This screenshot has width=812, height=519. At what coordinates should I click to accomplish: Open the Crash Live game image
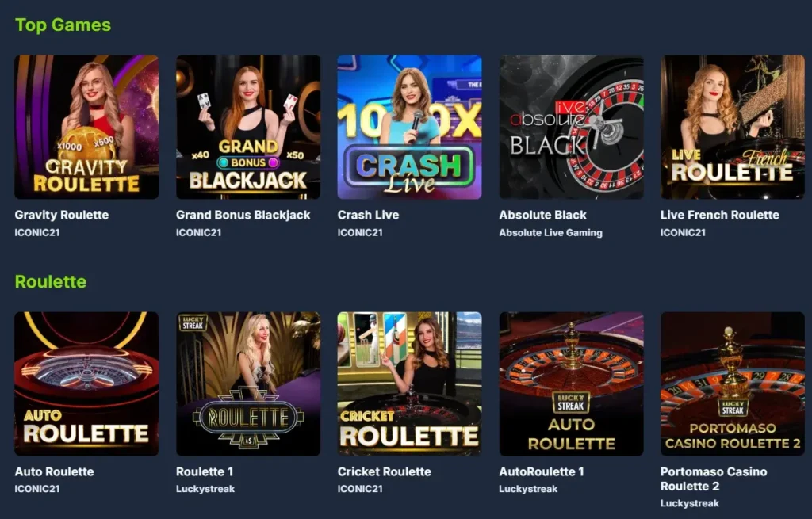tap(410, 127)
